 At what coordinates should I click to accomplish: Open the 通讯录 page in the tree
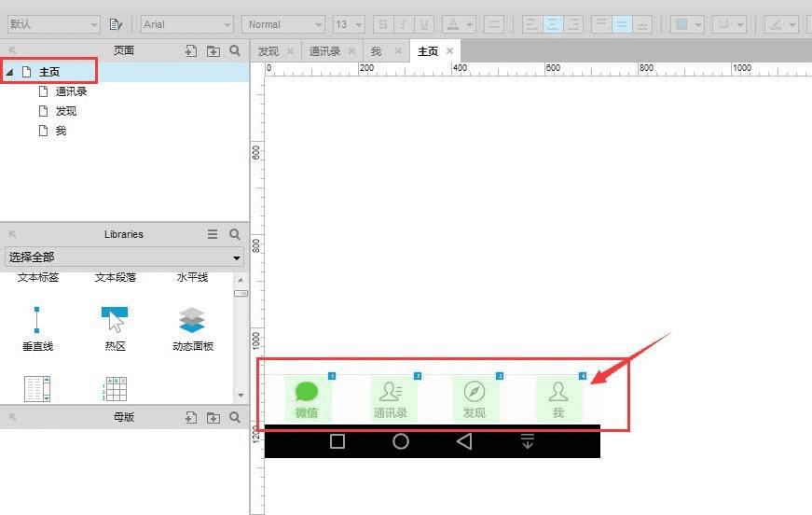click(71, 91)
